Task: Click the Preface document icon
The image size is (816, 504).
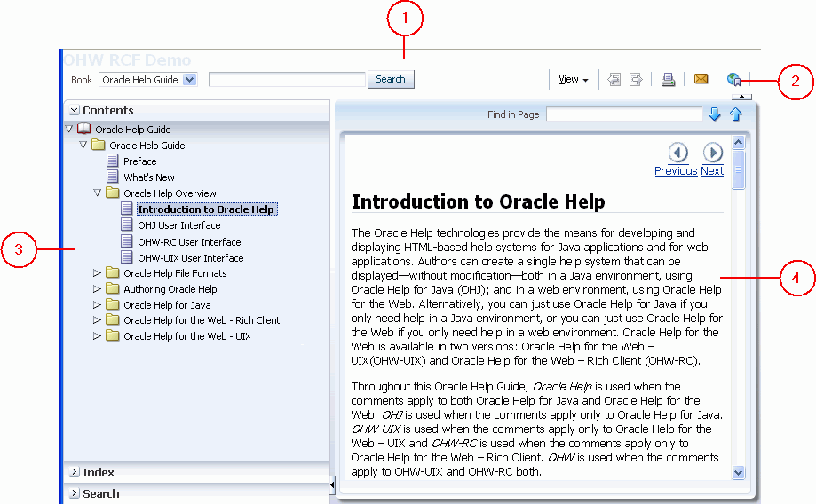Action: point(113,161)
